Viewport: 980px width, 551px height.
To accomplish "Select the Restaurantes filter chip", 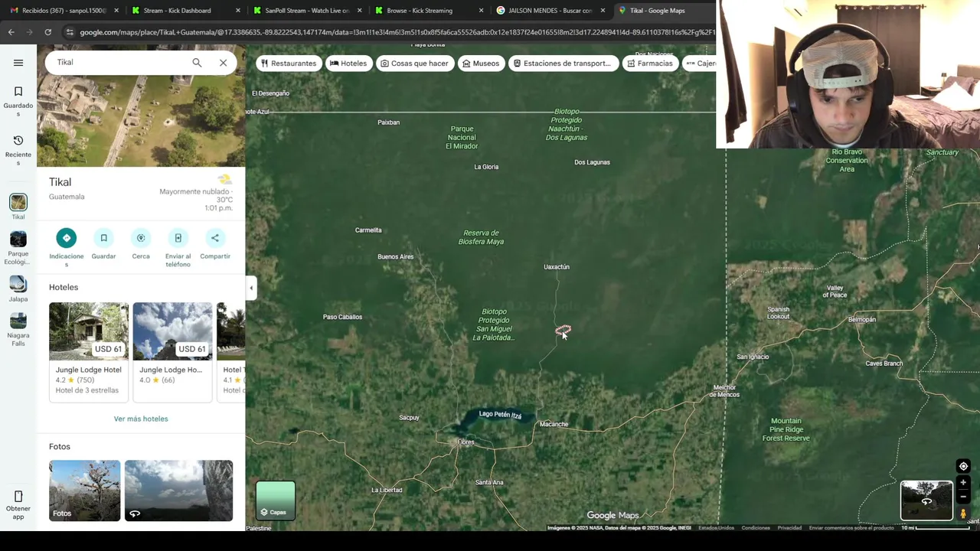I will [x=289, y=64].
